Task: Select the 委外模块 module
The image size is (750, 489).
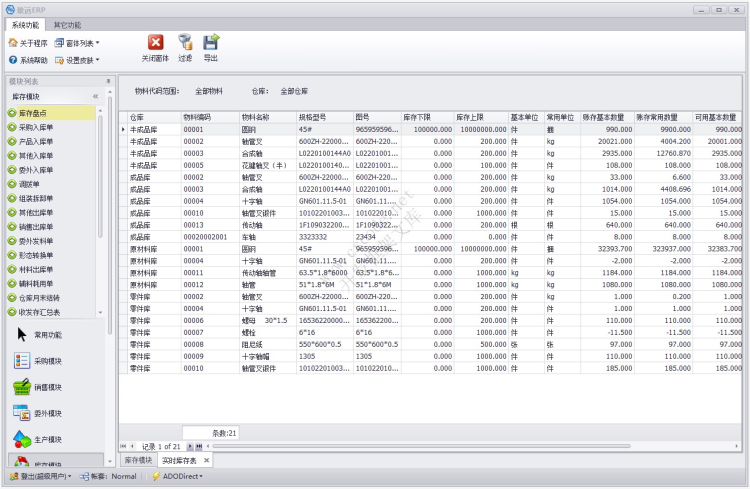Action: pos(47,413)
